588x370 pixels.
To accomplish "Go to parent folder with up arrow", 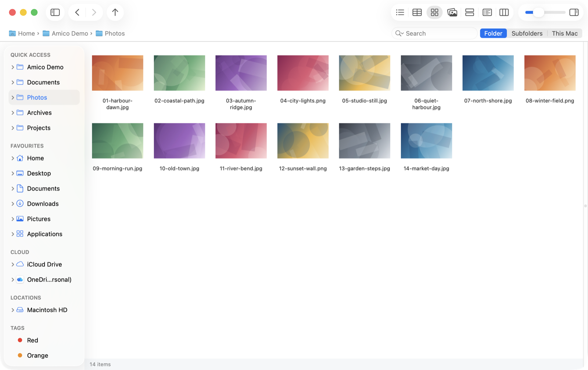I will click(x=115, y=13).
